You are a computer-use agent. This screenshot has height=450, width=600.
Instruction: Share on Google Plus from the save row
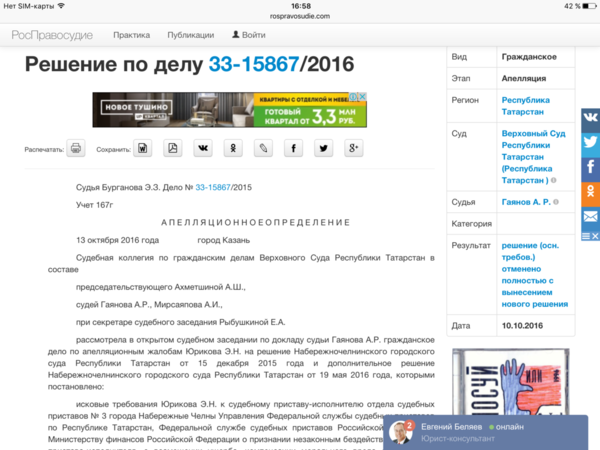coord(353,149)
